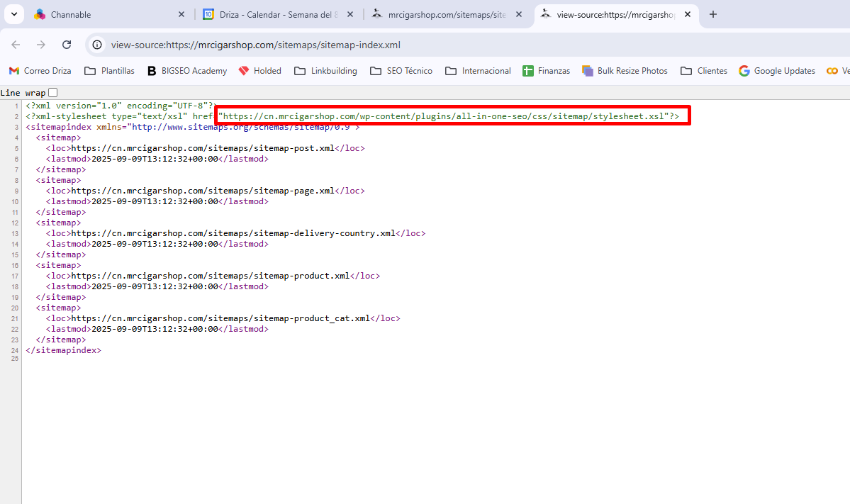The width and height of the screenshot is (850, 504).
Task: Switch to the Channable tab
Action: (106, 14)
